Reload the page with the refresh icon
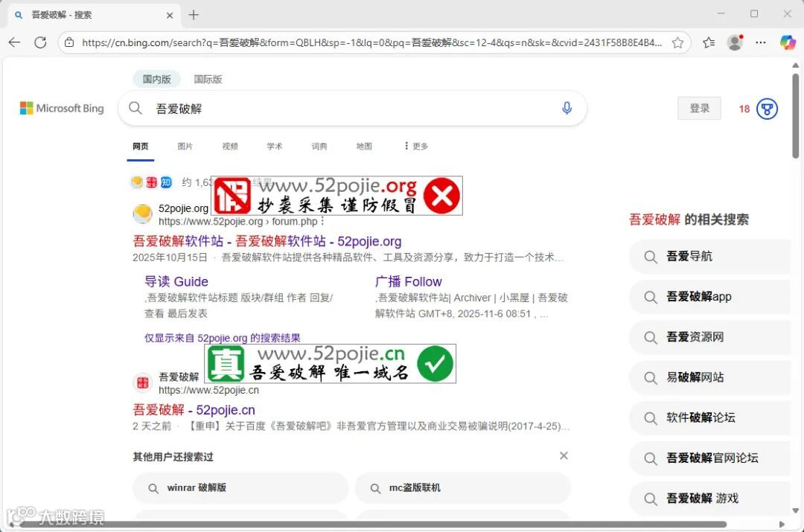 [x=40, y=42]
